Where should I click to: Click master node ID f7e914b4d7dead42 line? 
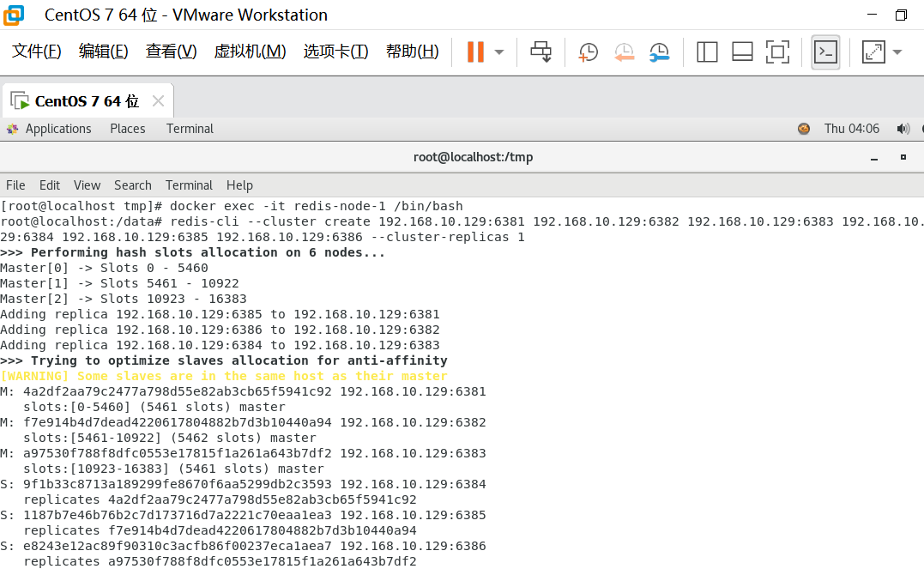[x=244, y=422]
